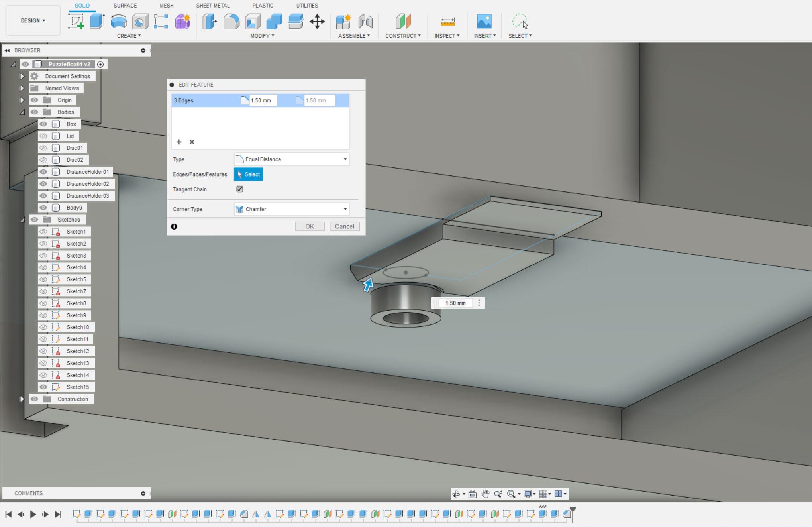Toggle Tangent Chain checkbox on

[240, 189]
